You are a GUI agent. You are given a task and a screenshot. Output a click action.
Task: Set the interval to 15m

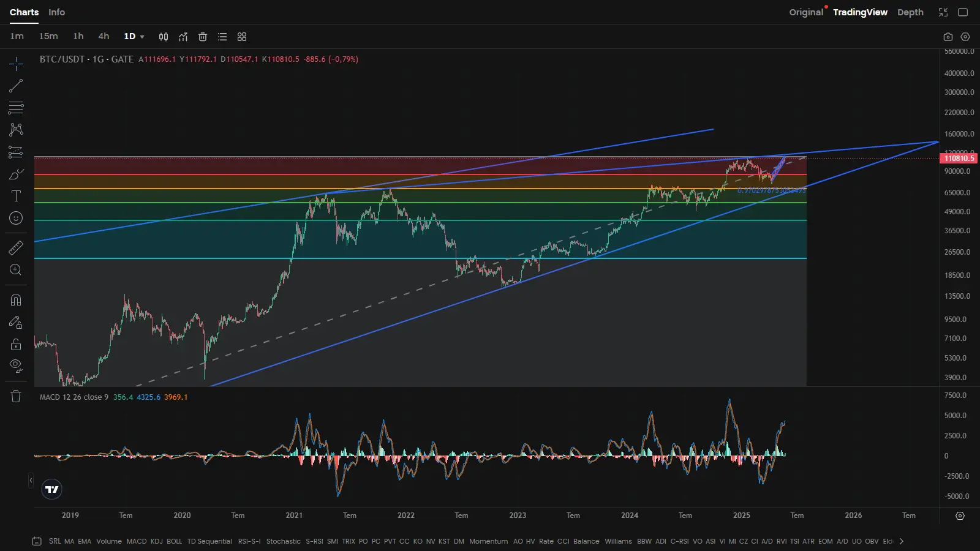pyautogui.click(x=48, y=37)
